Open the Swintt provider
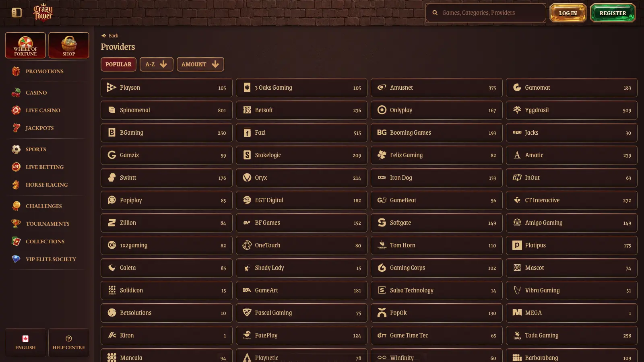 (x=167, y=178)
